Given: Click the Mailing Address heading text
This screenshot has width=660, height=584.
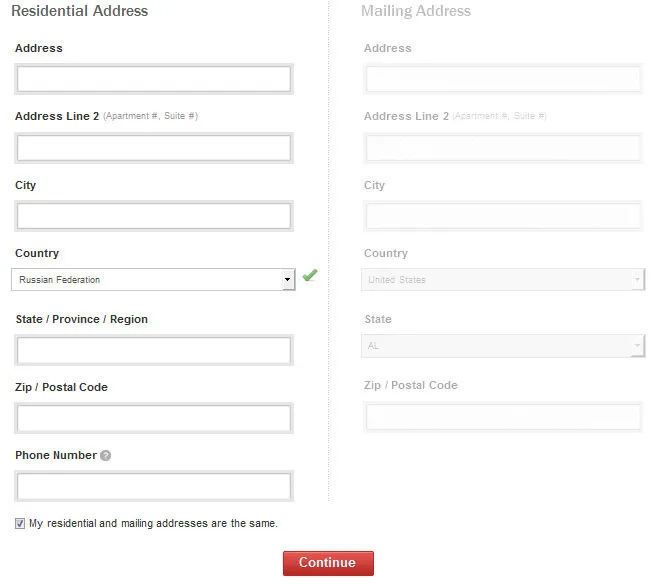Looking at the screenshot, I should [x=416, y=11].
